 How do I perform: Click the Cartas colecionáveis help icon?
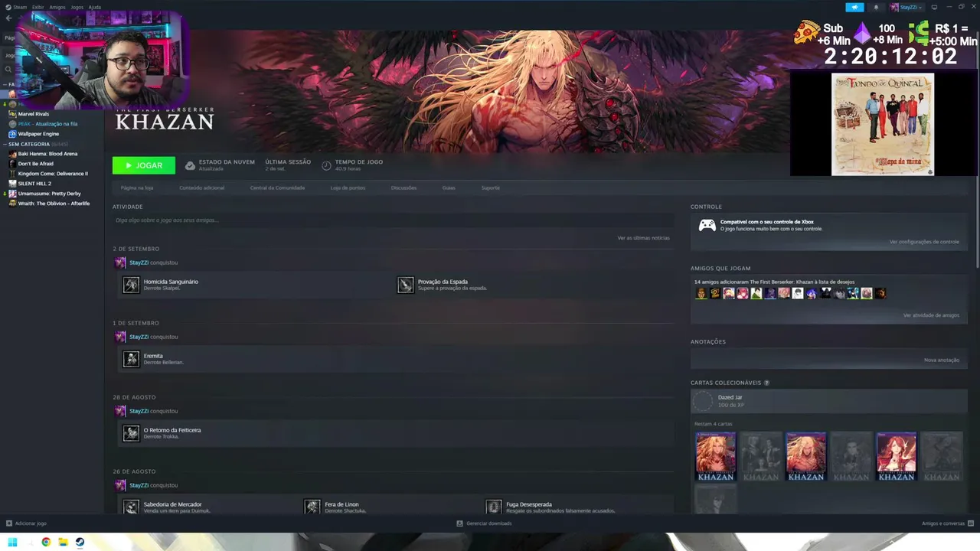click(766, 383)
